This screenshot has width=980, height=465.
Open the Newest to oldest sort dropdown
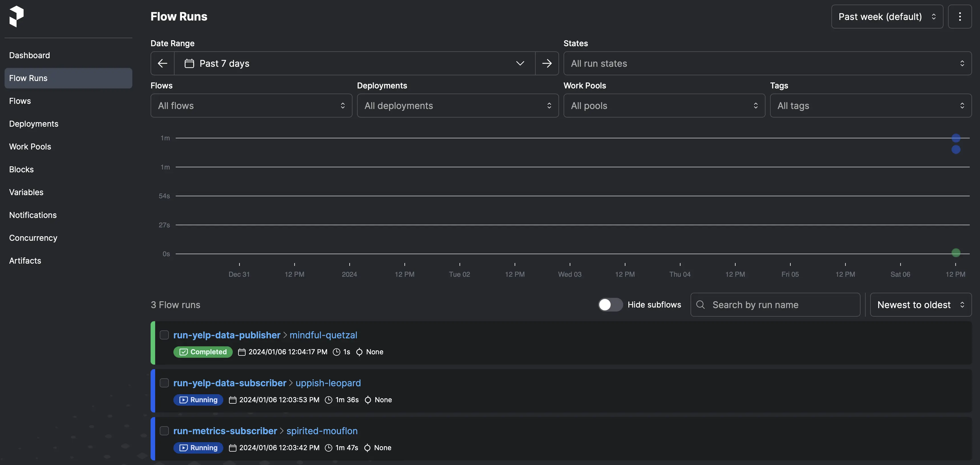[921, 304]
